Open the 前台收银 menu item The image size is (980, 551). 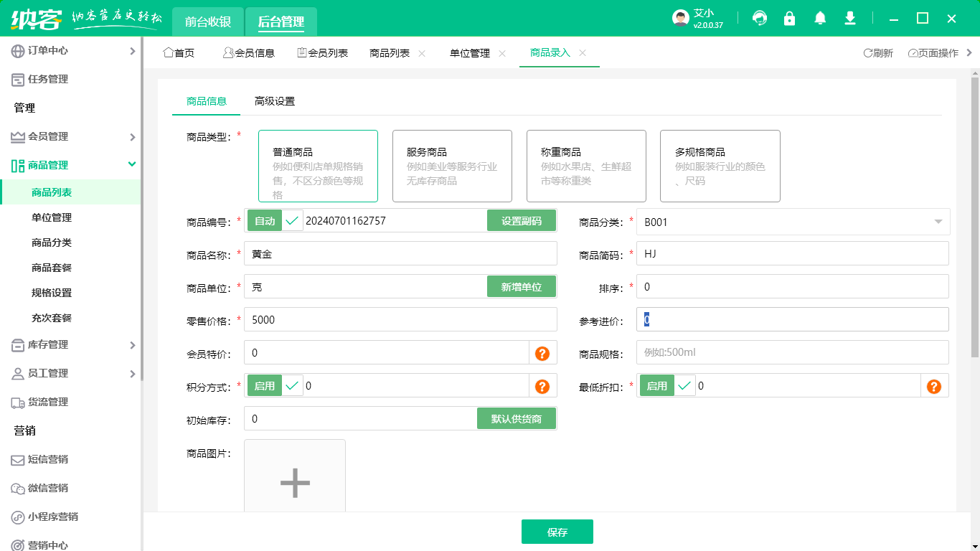209,22
